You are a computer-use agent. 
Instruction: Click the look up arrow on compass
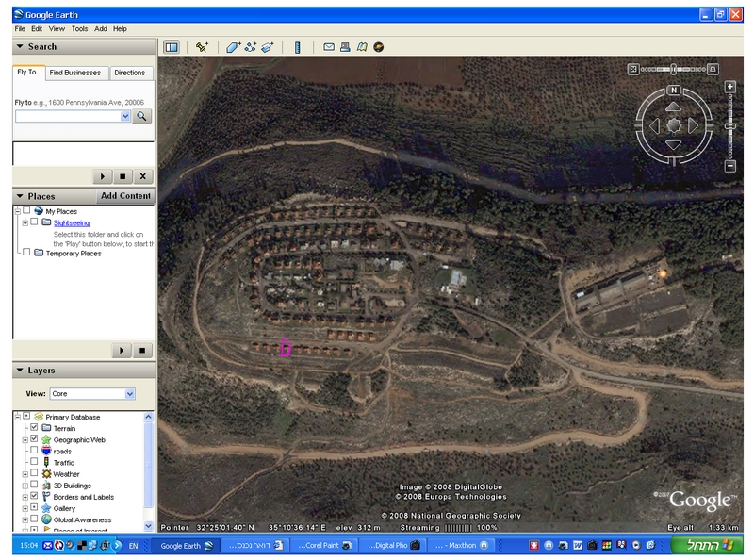click(x=673, y=107)
